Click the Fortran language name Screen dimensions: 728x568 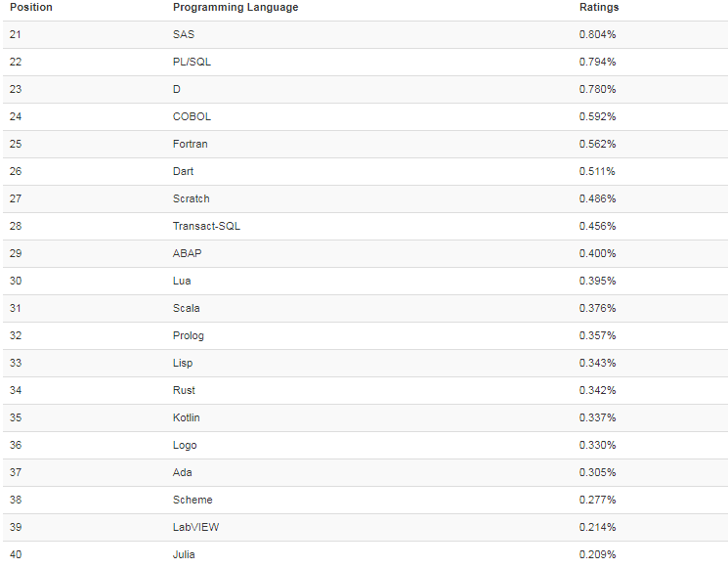pos(190,145)
